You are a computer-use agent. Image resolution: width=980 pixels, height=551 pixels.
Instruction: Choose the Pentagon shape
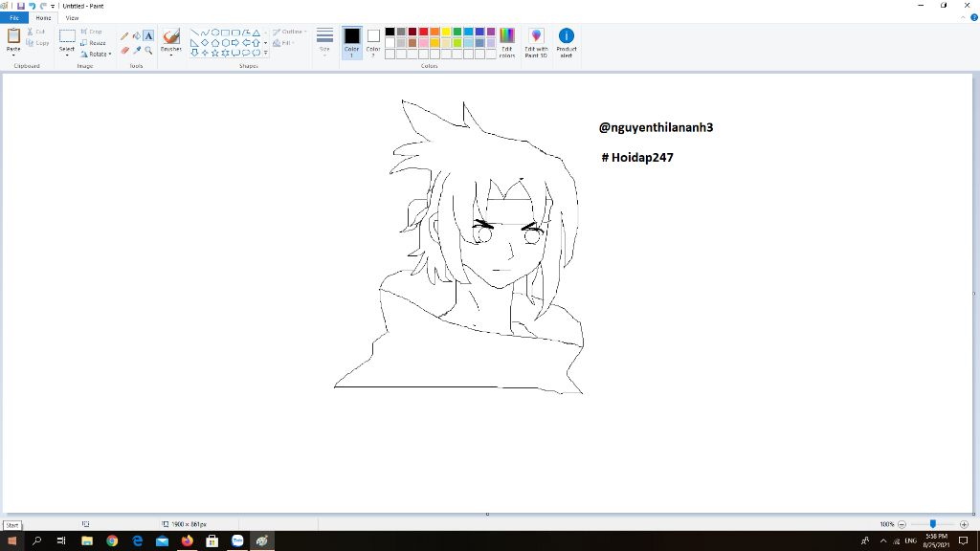pyautogui.click(x=215, y=43)
